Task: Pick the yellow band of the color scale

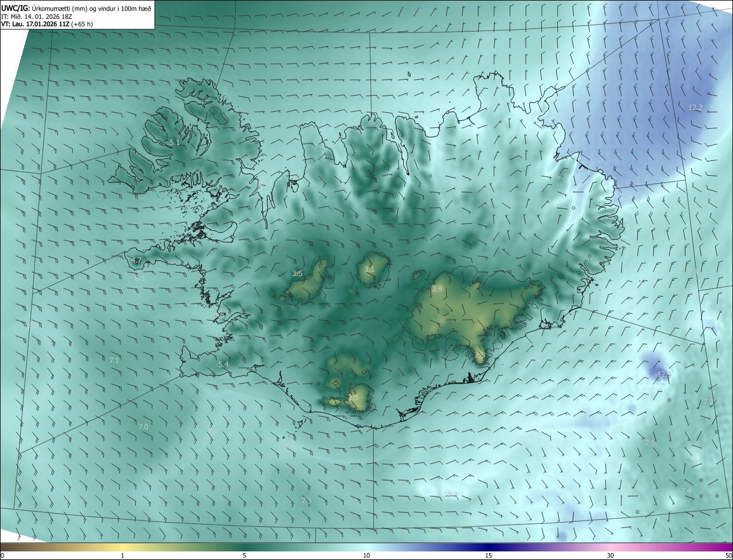Action: (x=123, y=547)
